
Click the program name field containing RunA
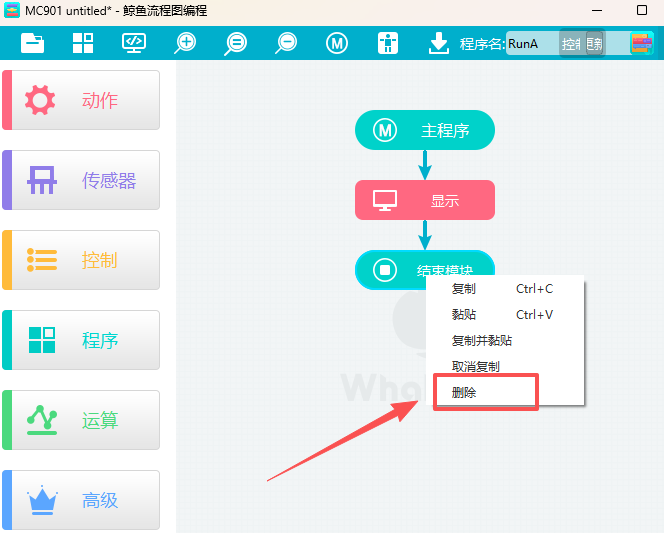point(530,44)
